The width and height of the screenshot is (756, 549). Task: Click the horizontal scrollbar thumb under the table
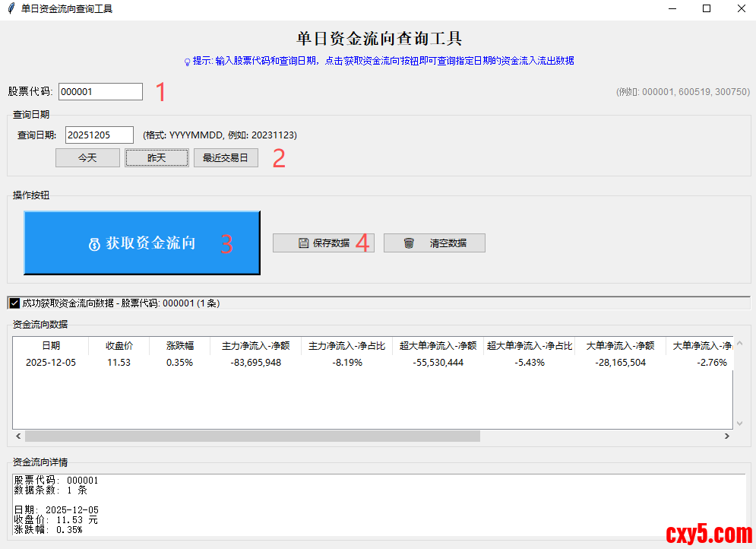[252, 436]
